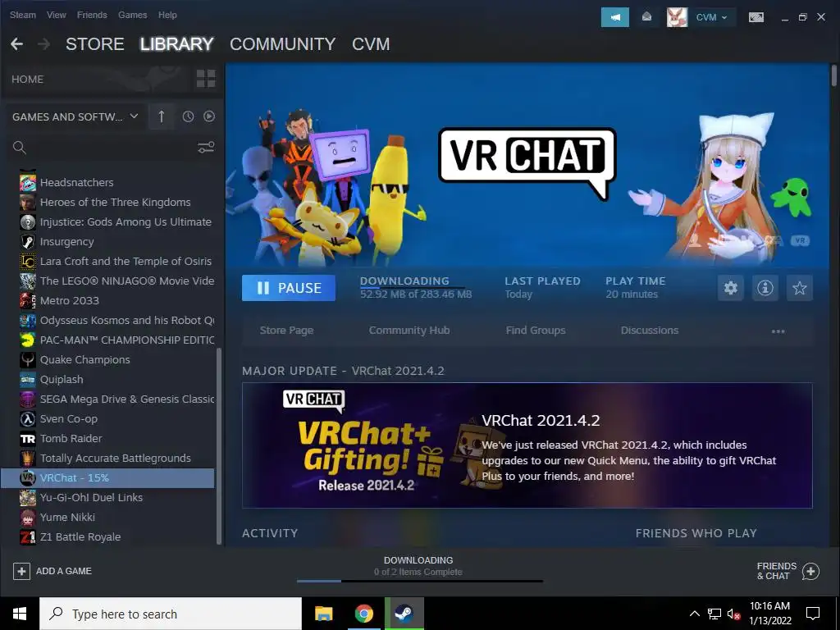The image size is (840, 630).
Task: Open the advanced filter options icon
Action: (x=206, y=148)
